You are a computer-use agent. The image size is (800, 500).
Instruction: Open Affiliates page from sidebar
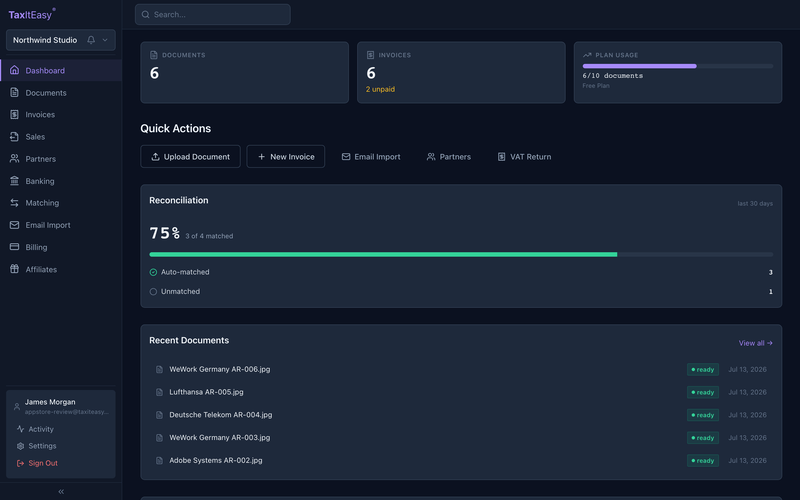click(61, 269)
